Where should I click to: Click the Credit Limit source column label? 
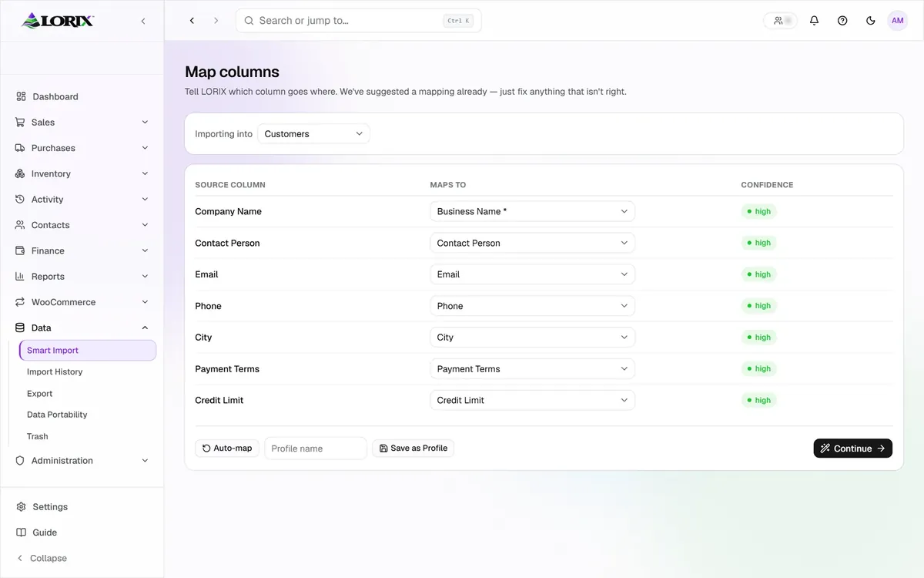[x=219, y=400]
